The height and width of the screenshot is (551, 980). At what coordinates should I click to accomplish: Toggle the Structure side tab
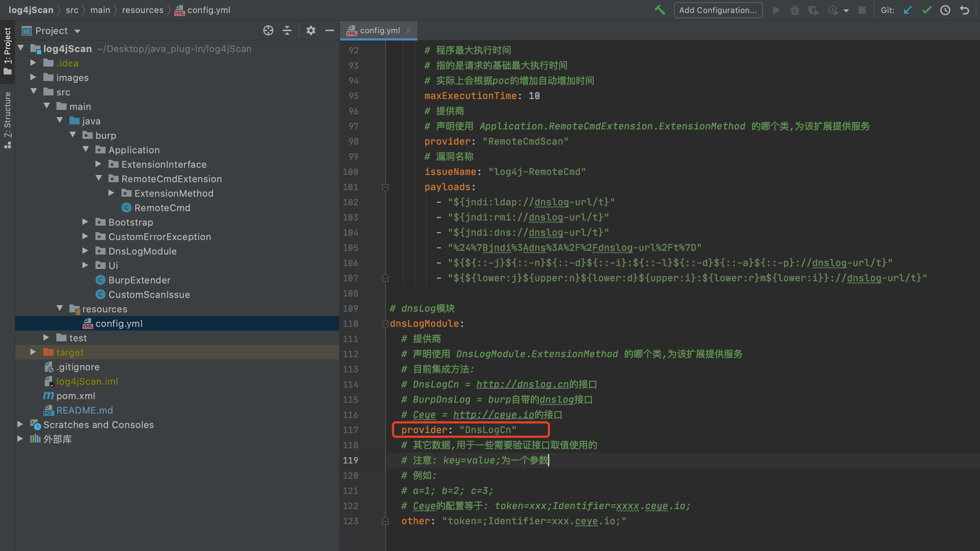7,120
